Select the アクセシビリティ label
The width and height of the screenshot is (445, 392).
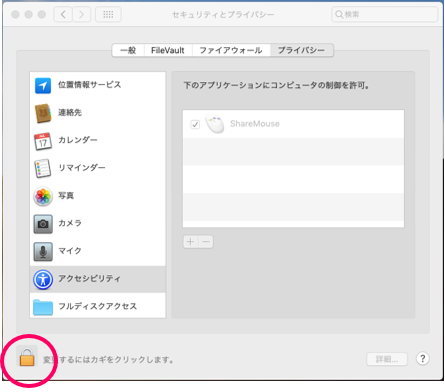click(x=89, y=278)
